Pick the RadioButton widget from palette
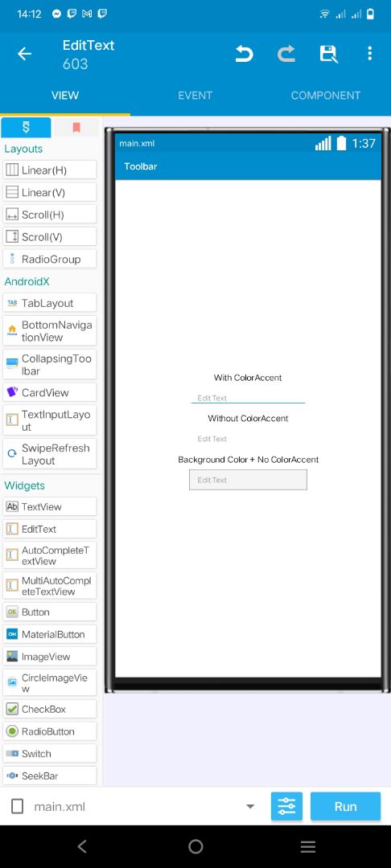 point(50,731)
